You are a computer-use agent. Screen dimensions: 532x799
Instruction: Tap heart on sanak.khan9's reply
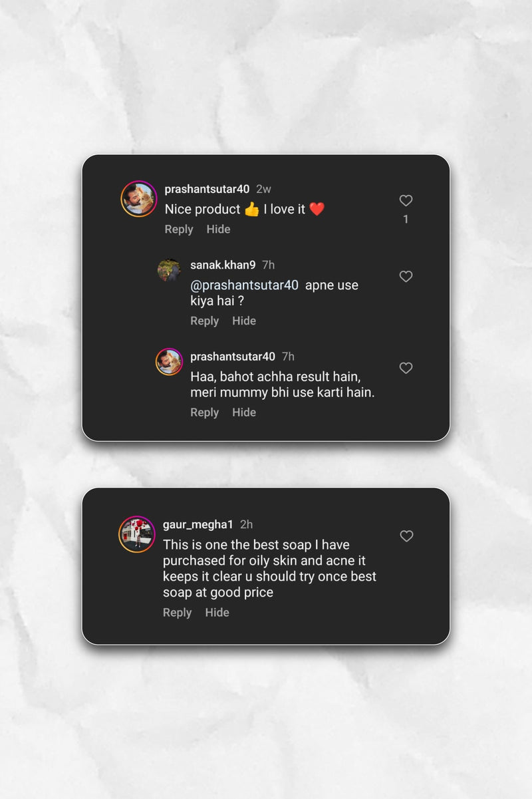tap(406, 276)
